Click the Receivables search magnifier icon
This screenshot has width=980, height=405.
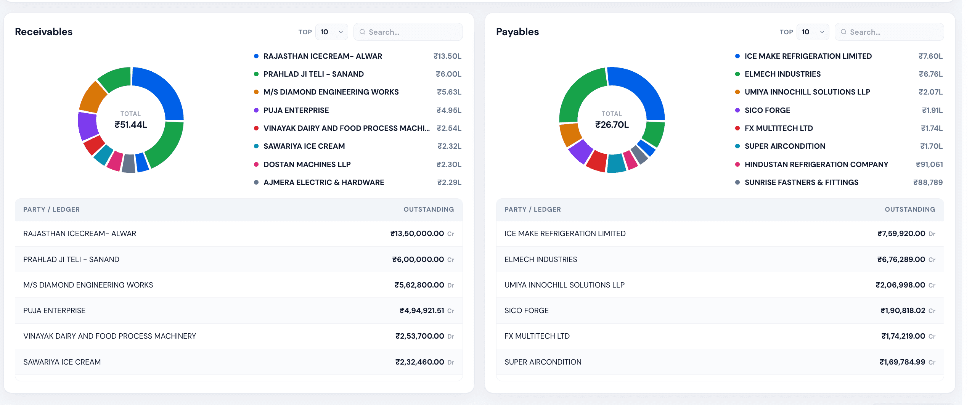362,32
